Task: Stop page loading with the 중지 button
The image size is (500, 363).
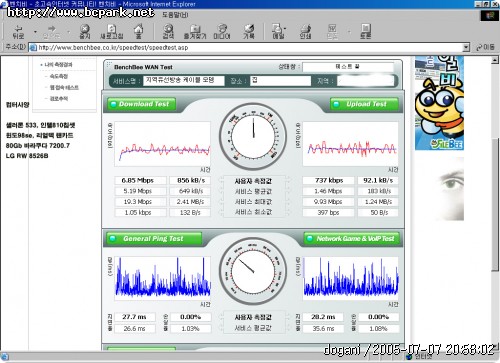Action: (85, 32)
